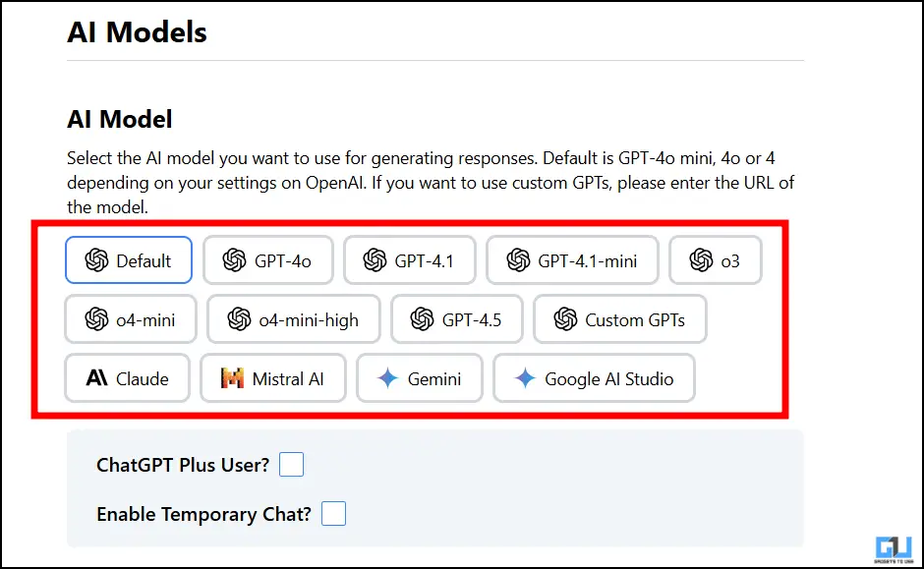The width and height of the screenshot is (924, 569).
Task: Click the OpenAI logo on GPT-4.1
Action: click(375, 259)
